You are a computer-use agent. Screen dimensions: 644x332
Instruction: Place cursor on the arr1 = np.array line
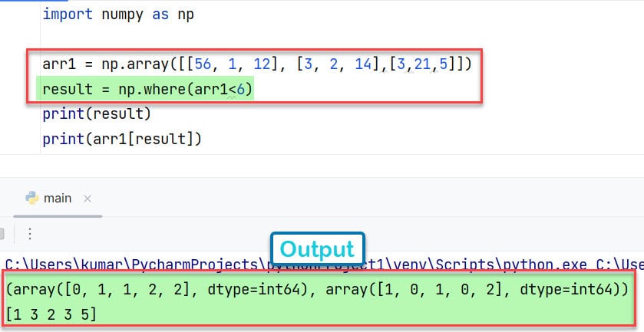(257, 64)
